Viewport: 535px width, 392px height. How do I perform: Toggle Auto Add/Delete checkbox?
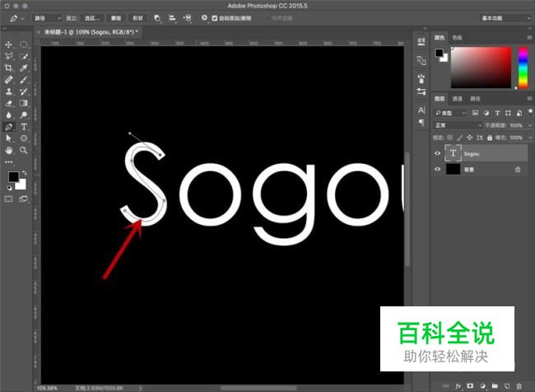[x=215, y=18]
